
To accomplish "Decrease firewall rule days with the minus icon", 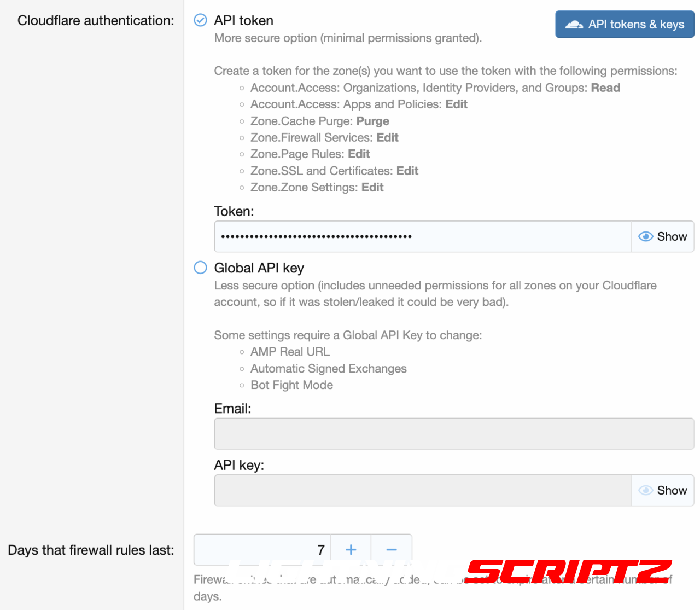I will point(392,549).
